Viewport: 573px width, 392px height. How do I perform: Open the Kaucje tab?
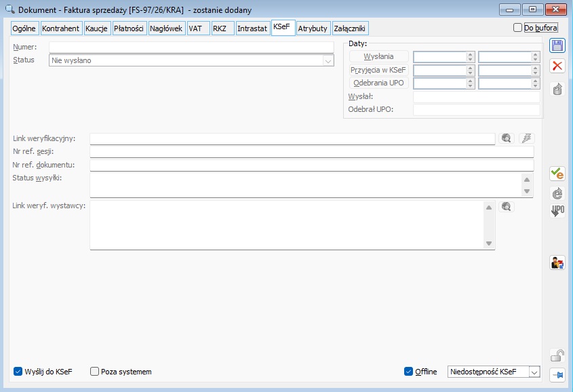97,28
